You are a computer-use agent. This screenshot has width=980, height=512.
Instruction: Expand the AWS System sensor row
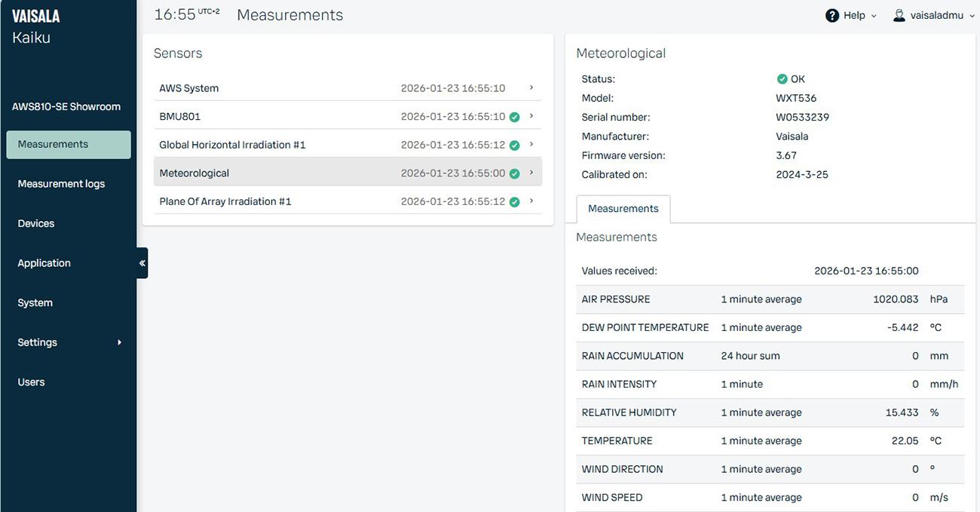click(530, 87)
